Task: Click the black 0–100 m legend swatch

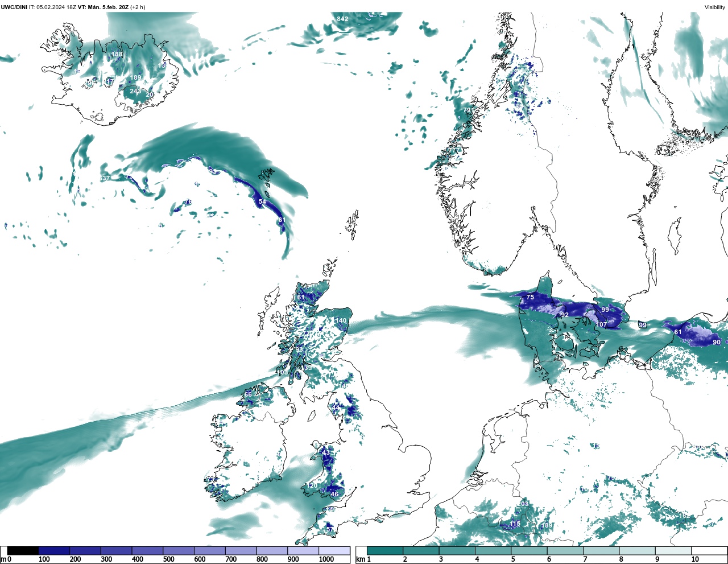Action: coord(23,550)
